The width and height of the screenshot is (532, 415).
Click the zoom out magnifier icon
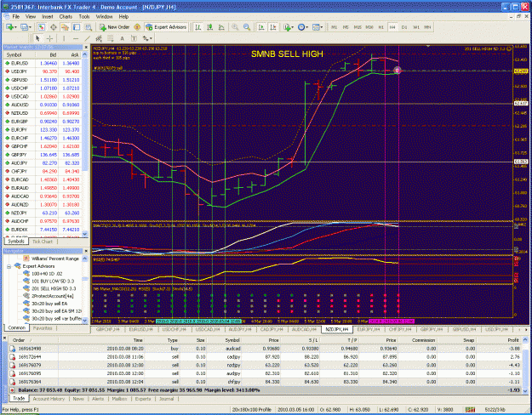point(247,27)
